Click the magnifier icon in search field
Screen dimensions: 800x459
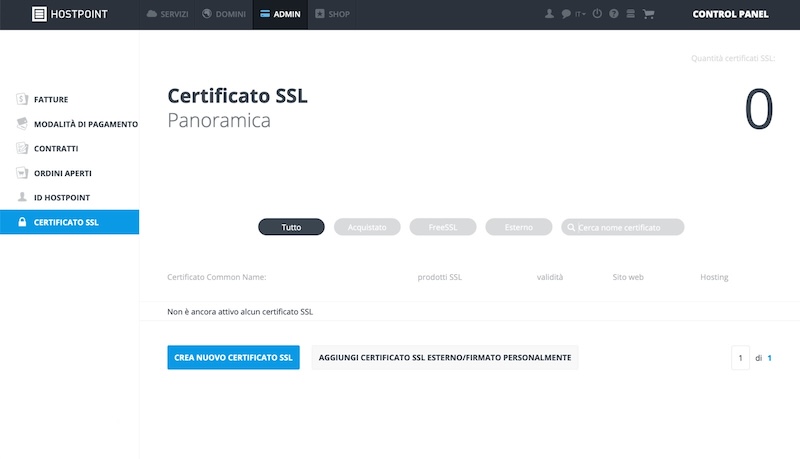[x=571, y=227]
